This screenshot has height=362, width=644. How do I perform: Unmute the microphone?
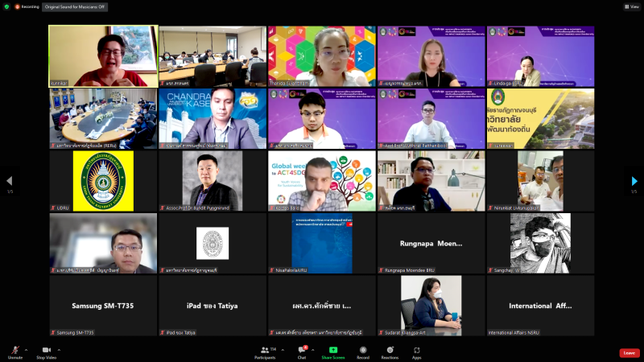click(x=14, y=351)
